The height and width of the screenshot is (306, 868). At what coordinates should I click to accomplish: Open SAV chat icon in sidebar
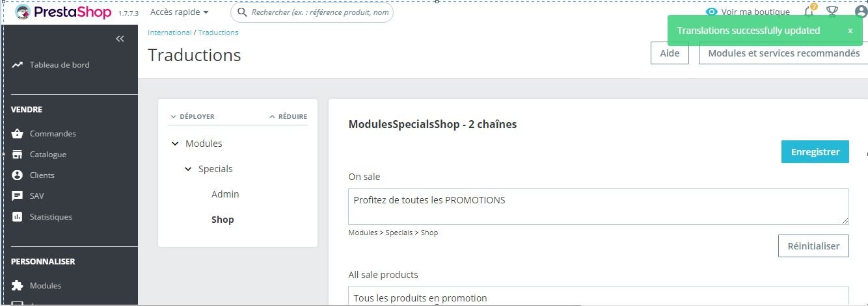click(18, 196)
